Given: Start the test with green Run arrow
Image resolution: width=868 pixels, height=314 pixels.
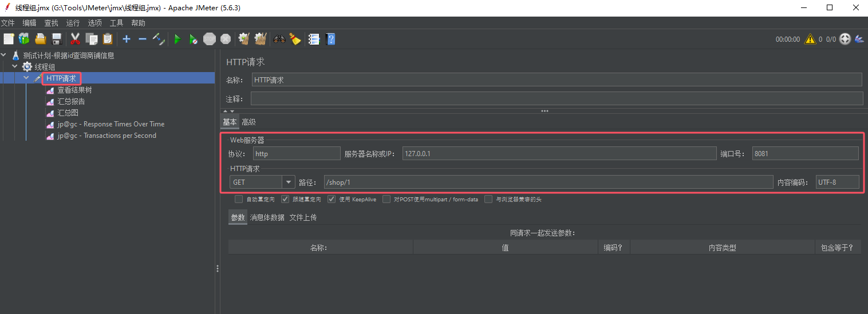Looking at the screenshot, I should coord(177,39).
